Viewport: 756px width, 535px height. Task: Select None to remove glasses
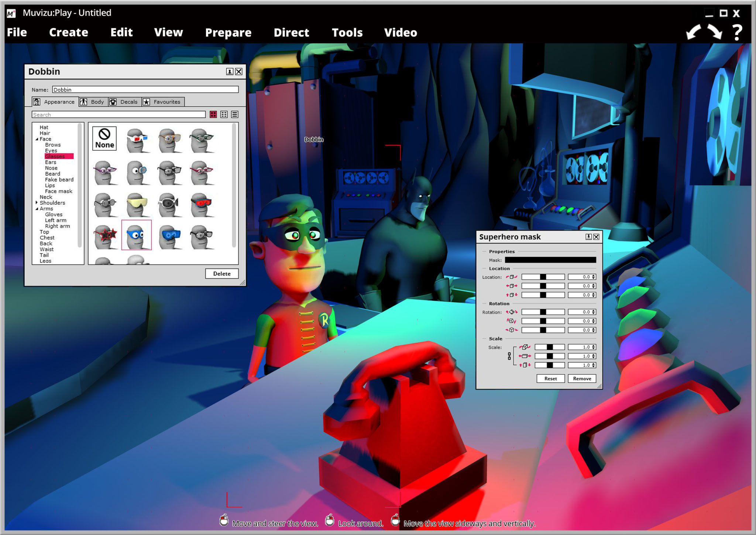[104, 139]
